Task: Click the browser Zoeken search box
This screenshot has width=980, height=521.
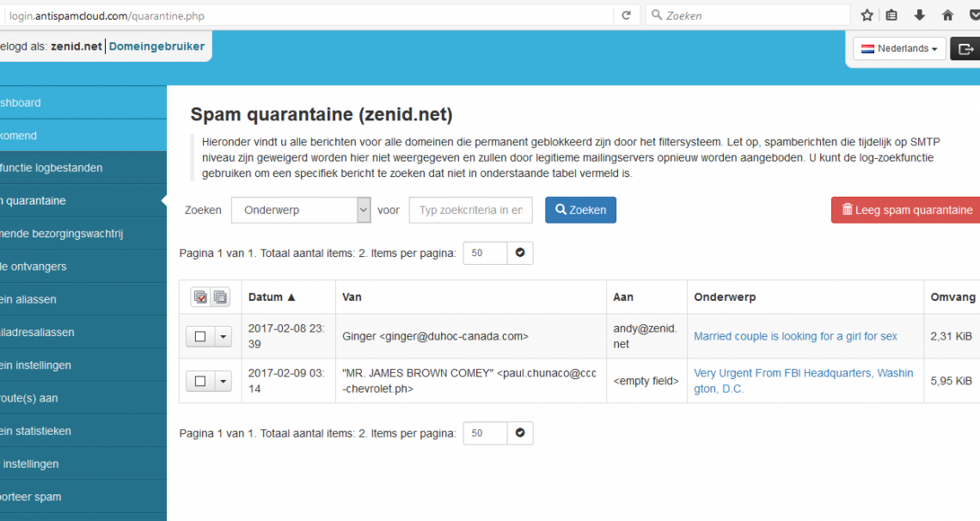Action: tap(748, 15)
